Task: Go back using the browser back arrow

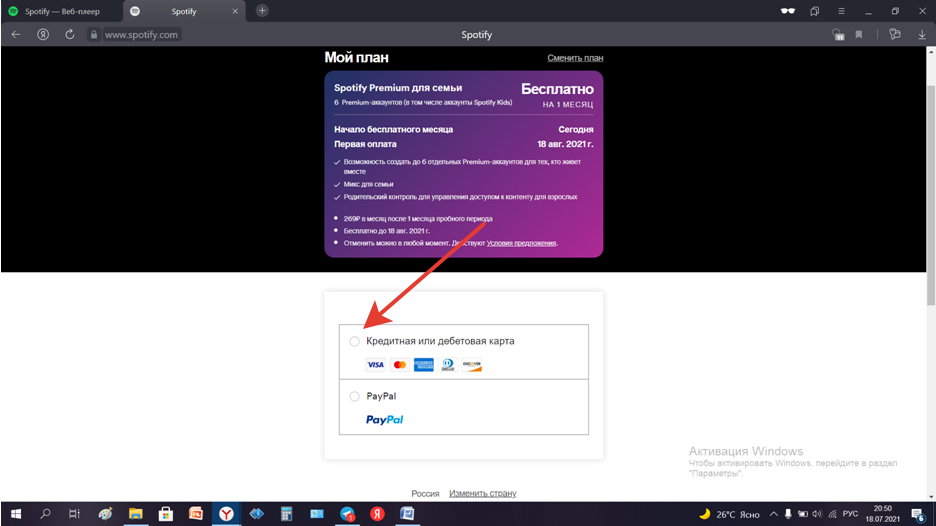Action: point(16,34)
